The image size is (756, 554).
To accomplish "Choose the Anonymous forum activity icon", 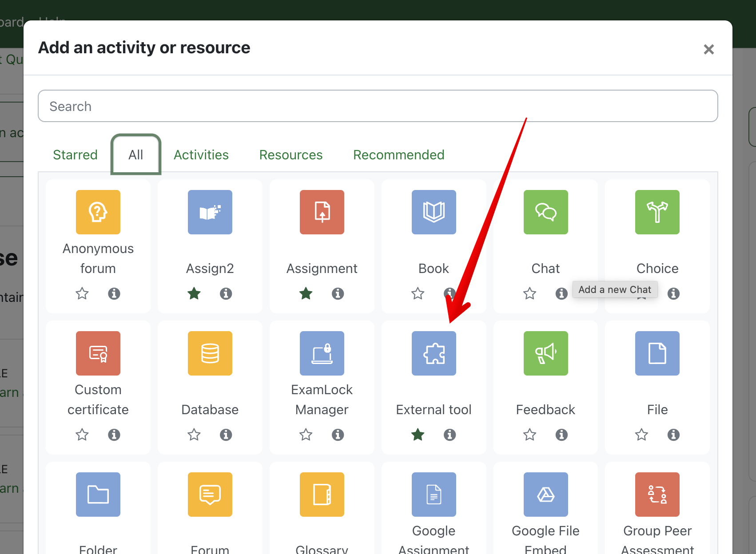I will tap(98, 212).
